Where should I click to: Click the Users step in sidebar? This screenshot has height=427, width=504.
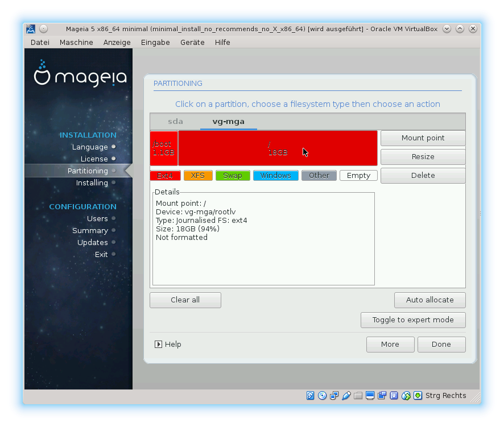(x=97, y=219)
